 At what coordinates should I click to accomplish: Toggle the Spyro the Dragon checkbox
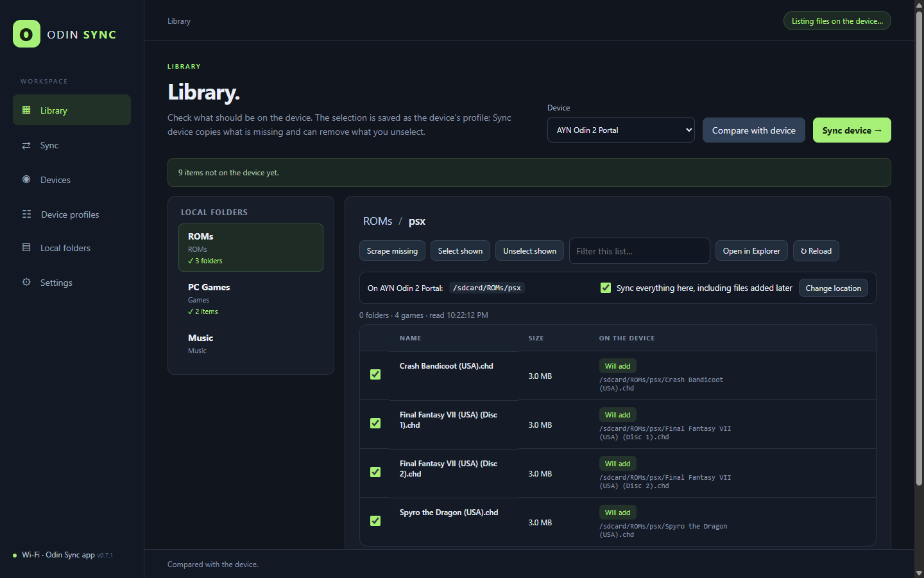(375, 521)
